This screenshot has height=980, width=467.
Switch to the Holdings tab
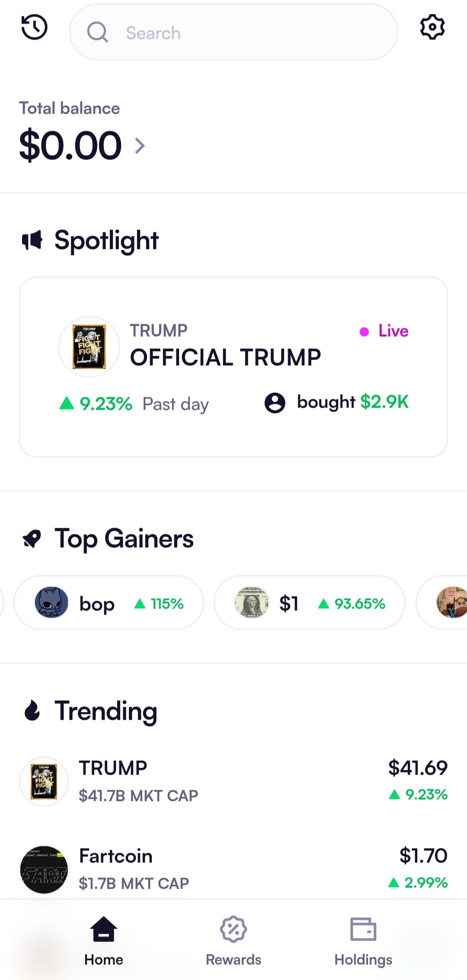tap(363, 941)
